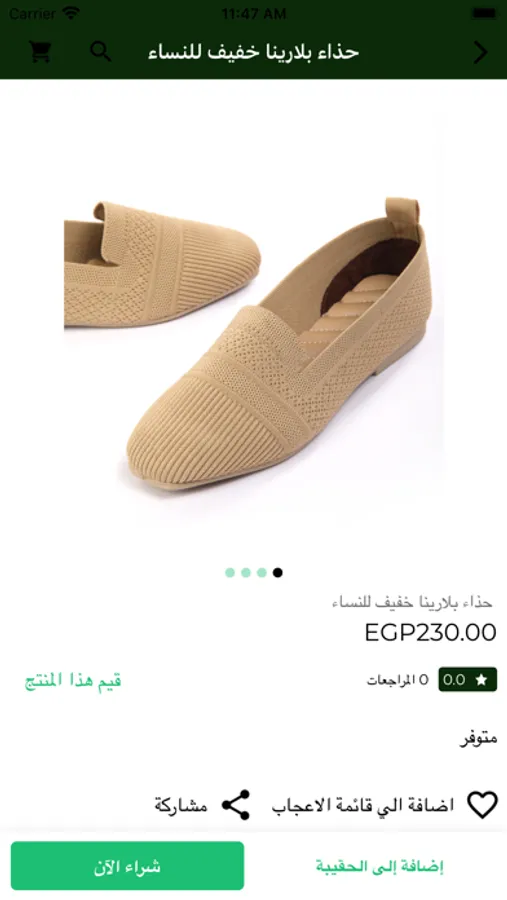This screenshot has height=900, width=507.
Task: Tap the heart wishlist icon
Action: (482, 805)
